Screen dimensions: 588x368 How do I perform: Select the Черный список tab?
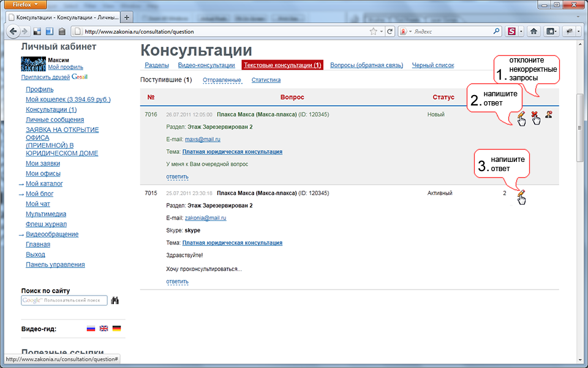click(432, 65)
